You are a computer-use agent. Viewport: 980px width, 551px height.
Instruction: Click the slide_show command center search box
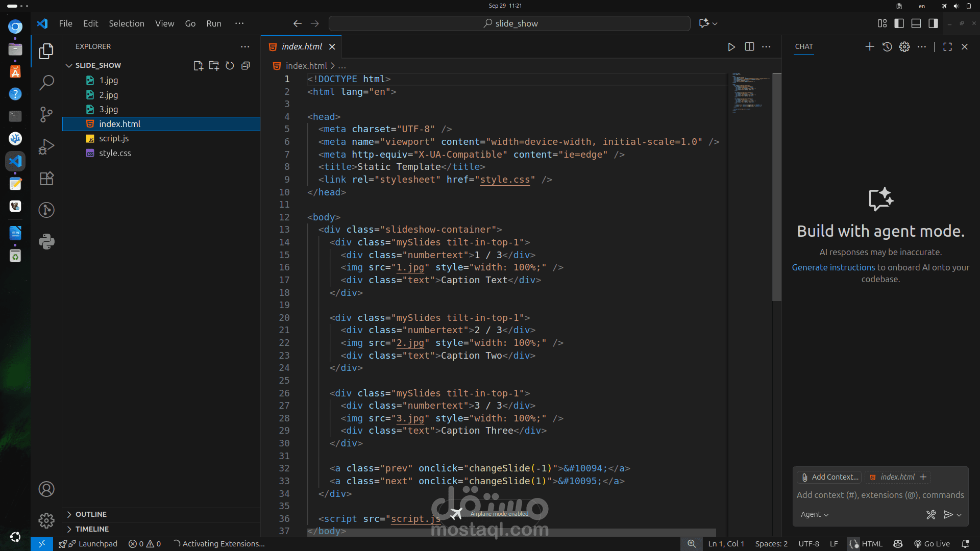(x=509, y=23)
